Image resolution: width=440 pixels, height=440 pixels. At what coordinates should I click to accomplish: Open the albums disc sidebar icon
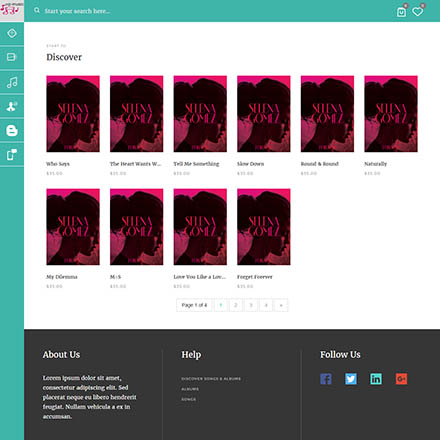12,57
